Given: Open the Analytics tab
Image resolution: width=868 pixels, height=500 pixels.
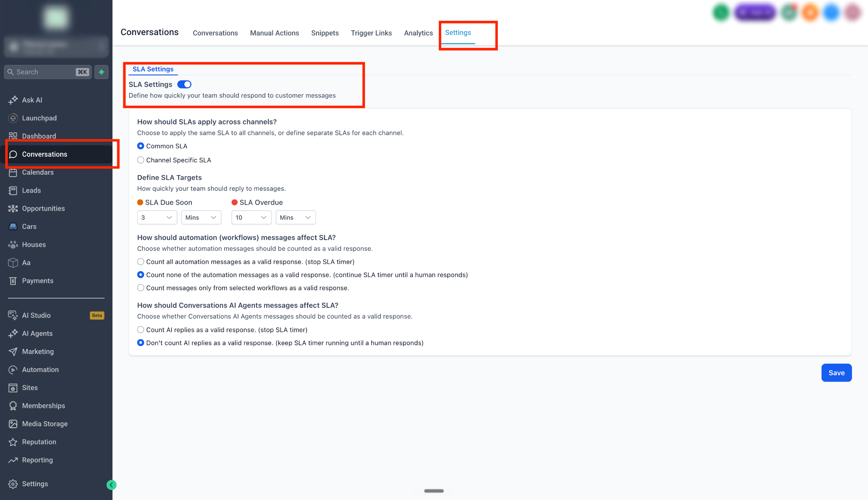Looking at the screenshot, I should tap(418, 33).
